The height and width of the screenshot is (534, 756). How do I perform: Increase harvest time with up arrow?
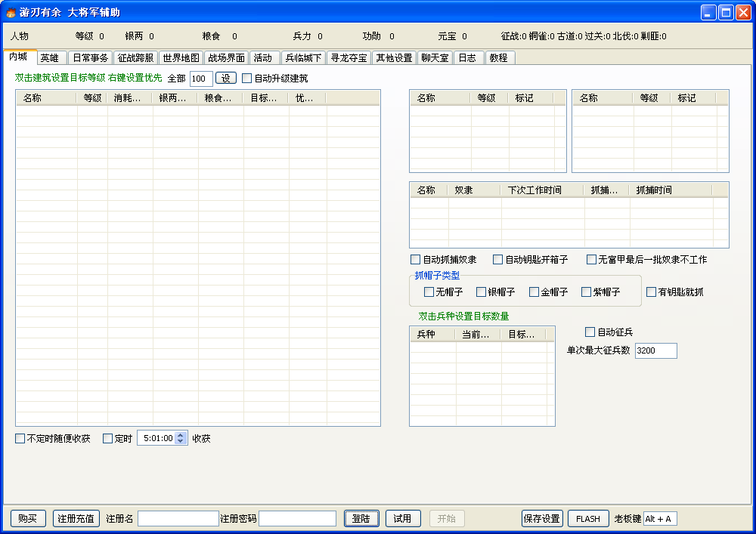(181, 435)
